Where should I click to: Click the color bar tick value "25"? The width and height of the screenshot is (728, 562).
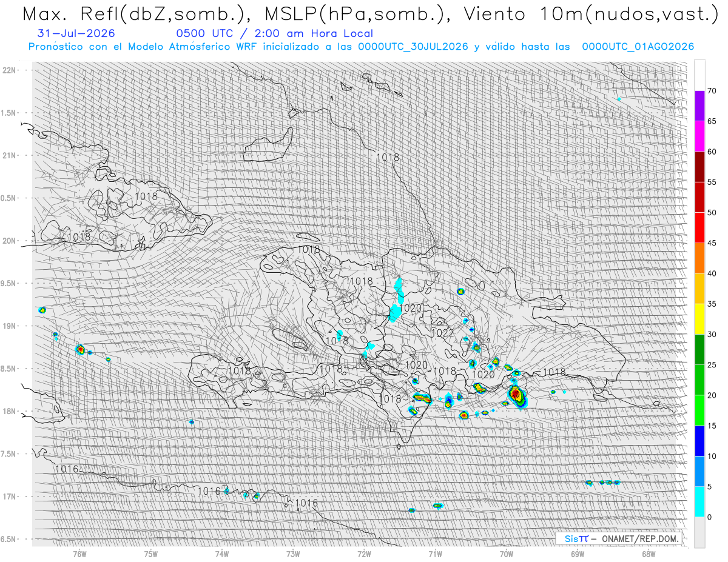coord(712,365)
